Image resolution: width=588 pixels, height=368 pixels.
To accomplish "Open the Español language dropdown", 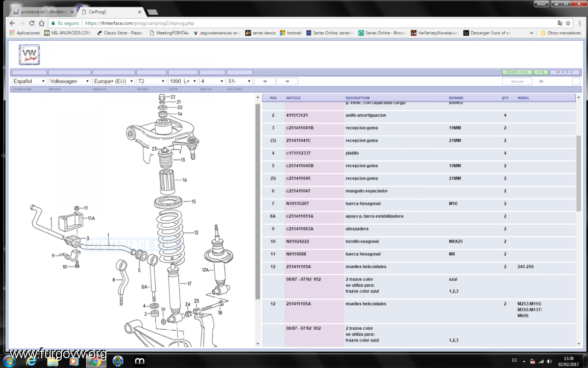I will coord(29,81).
